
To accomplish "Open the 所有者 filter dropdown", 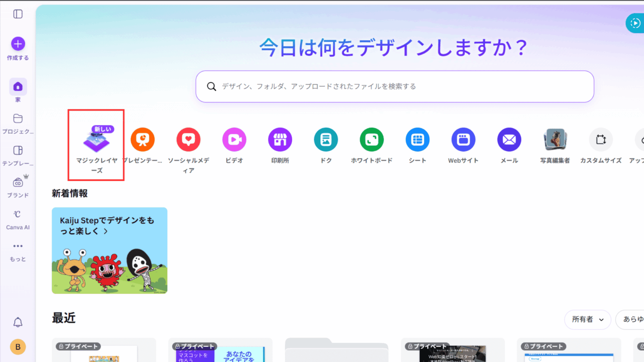I will click(587, 319).
